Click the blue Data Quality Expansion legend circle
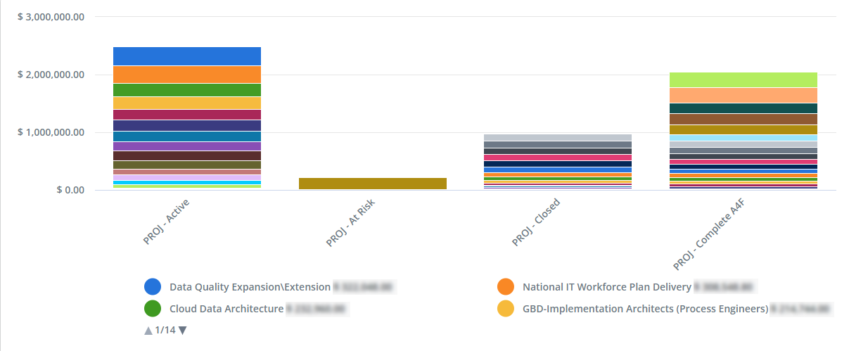Viewport: 868px width, 351px height. (153, 287)
